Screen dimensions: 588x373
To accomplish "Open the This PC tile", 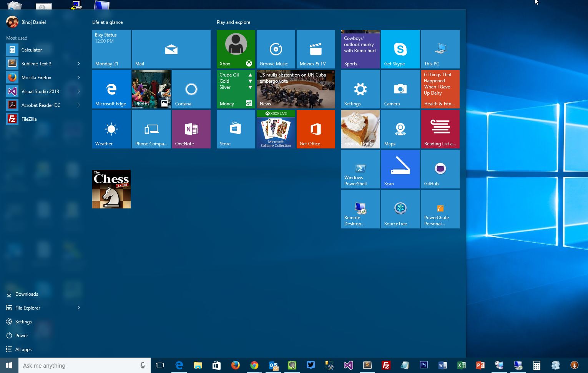I will [440, 49].
